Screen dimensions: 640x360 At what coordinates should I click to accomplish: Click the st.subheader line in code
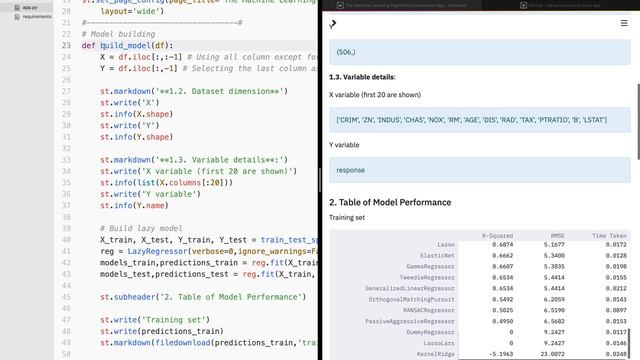pos(203,297)
